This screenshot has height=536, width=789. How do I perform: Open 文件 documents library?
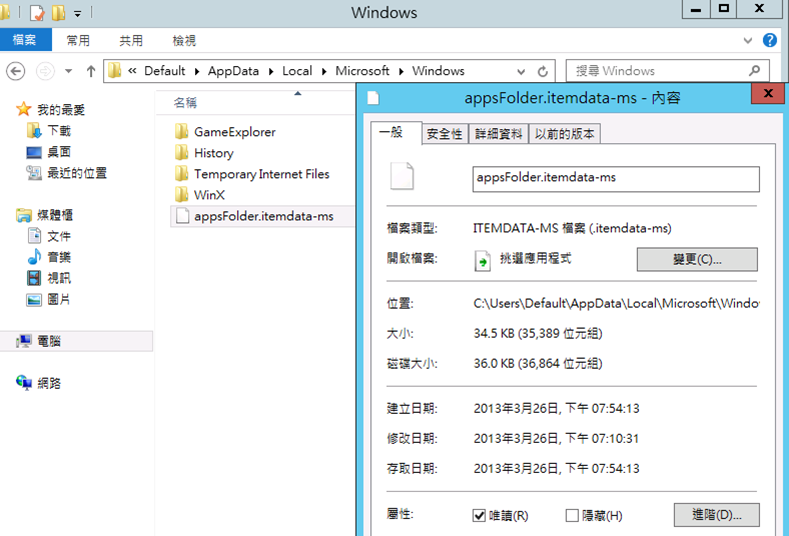click(x=49, y=236)
